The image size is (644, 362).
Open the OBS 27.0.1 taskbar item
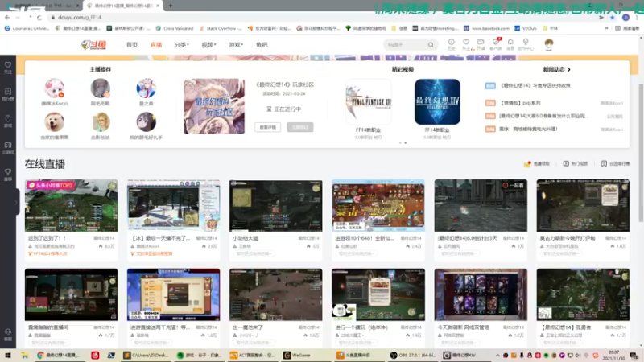click(x=415, y=355)
